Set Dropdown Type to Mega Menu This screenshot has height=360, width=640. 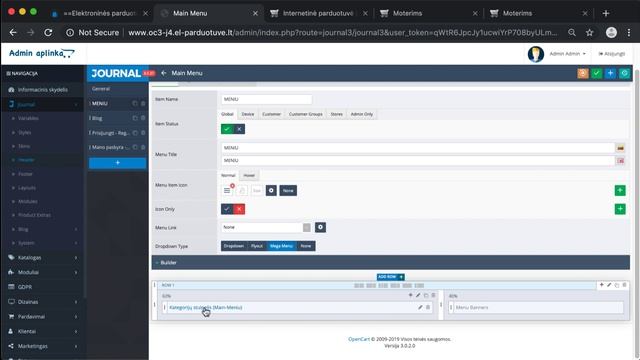click(x=281, y=246)
